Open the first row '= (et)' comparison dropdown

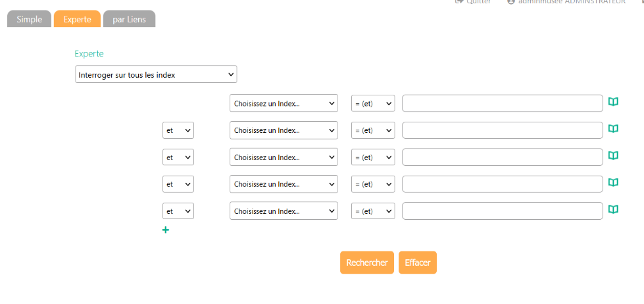point(372,103)
